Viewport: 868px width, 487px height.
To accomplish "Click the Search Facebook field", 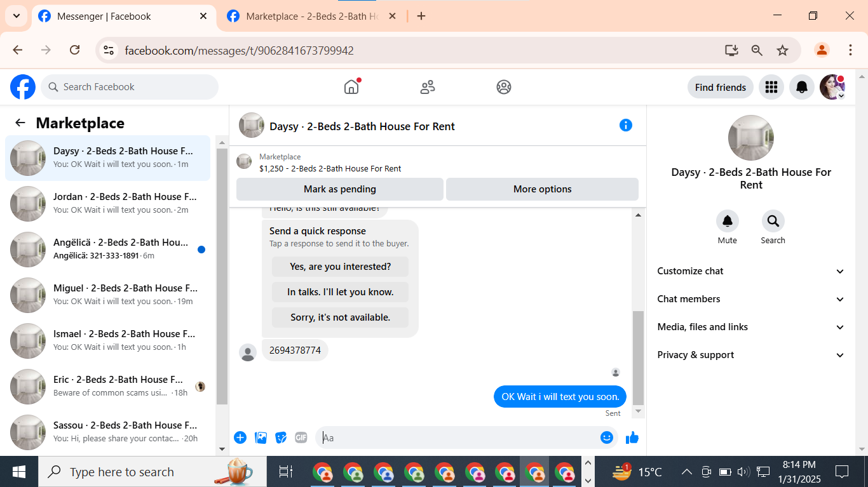I will pyautogui.click(x=130, y=87).
